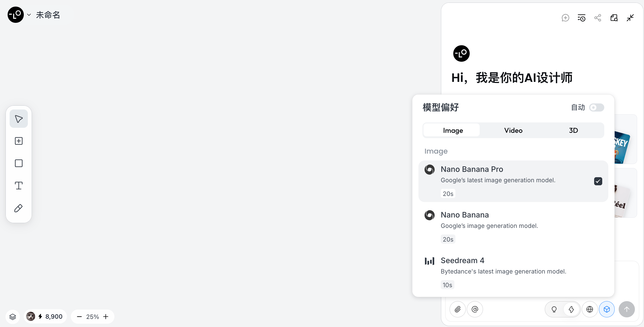Start a new chat with plus bubble icon

pyautogui.click(x=565, y=18)
